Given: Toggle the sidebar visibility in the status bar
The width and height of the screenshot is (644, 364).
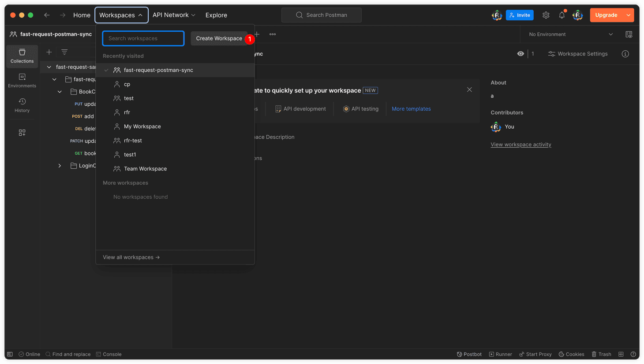Looking at the screenshot, I should (10, 354).
